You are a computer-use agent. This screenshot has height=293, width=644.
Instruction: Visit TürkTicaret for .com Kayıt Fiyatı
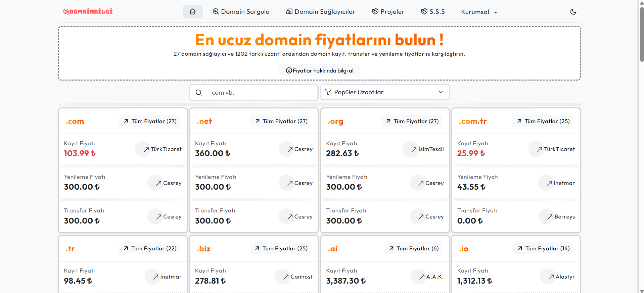158,149
